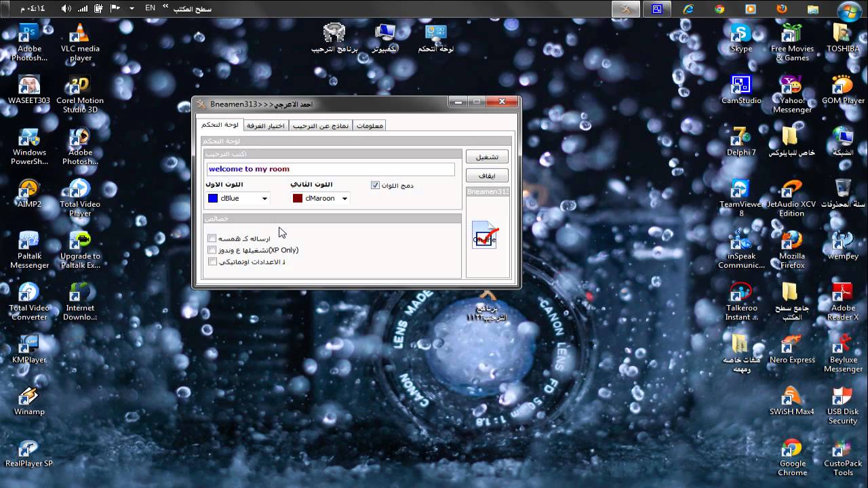Launch VLC media player shortcut
The height and width of the screenshot is (488, 868).
point(80,43)
